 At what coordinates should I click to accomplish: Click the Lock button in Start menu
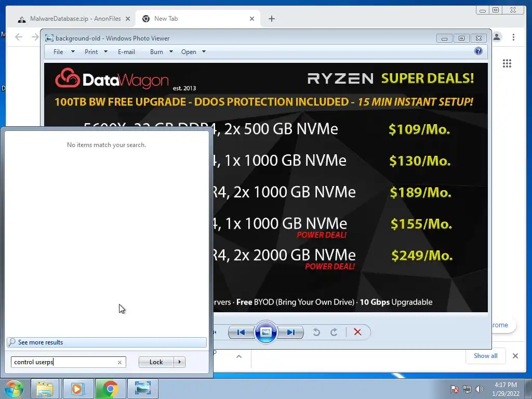pos(156,362)
